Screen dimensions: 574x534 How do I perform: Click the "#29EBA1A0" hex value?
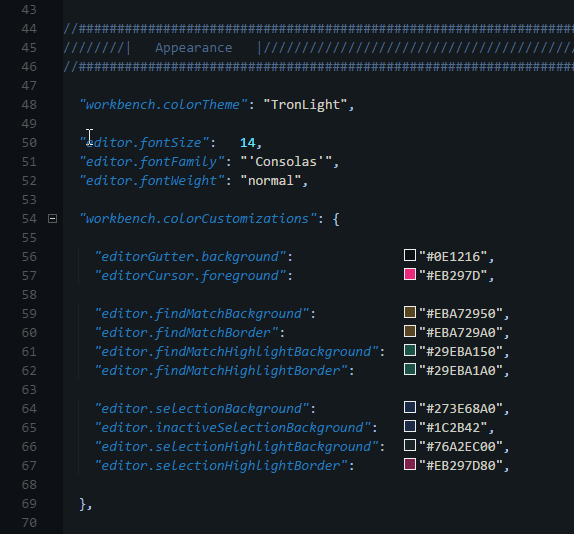pos(461,371)
